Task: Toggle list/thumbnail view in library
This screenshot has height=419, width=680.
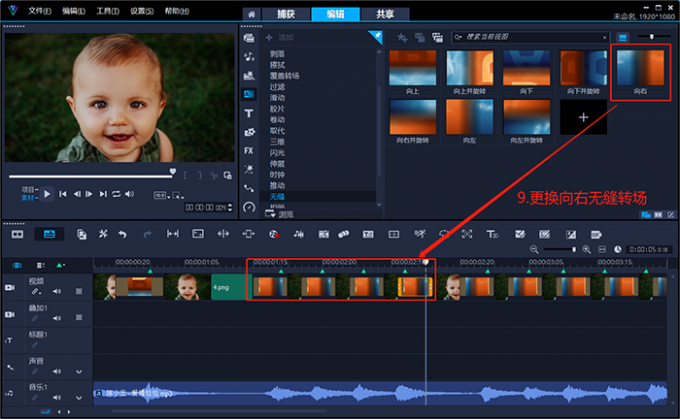Action: [x=623, y=38]
